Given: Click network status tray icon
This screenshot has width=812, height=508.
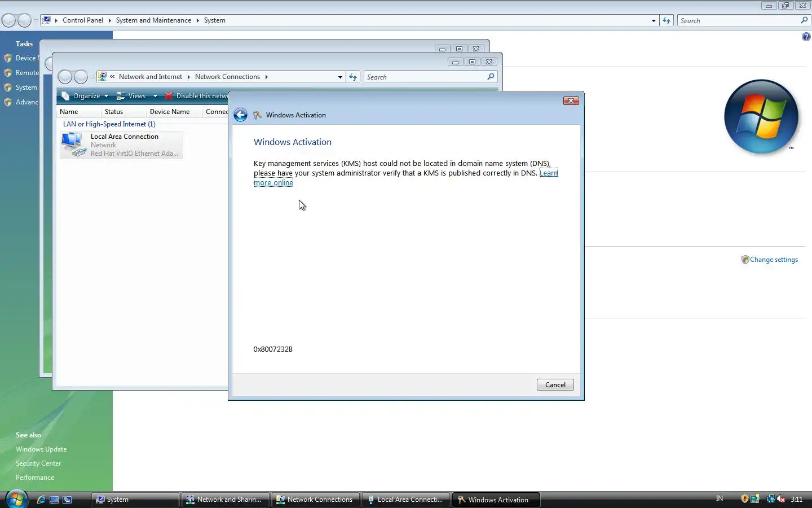Looking at the screenshot, I should click(770, 499).
